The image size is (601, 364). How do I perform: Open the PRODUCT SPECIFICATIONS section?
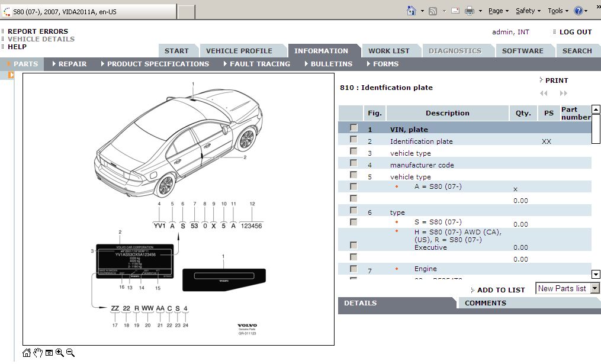pyautogui.click(x=155, y=64)
